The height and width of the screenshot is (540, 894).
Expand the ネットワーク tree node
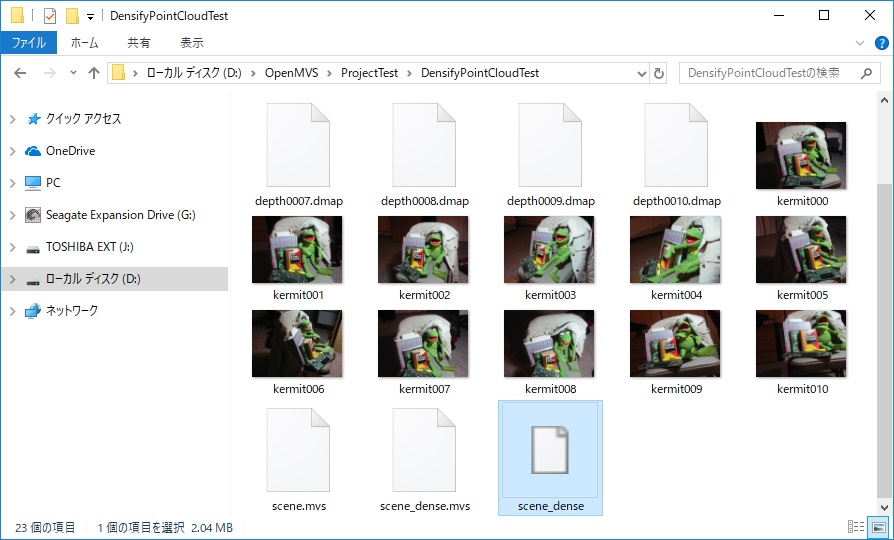[13, 311]
